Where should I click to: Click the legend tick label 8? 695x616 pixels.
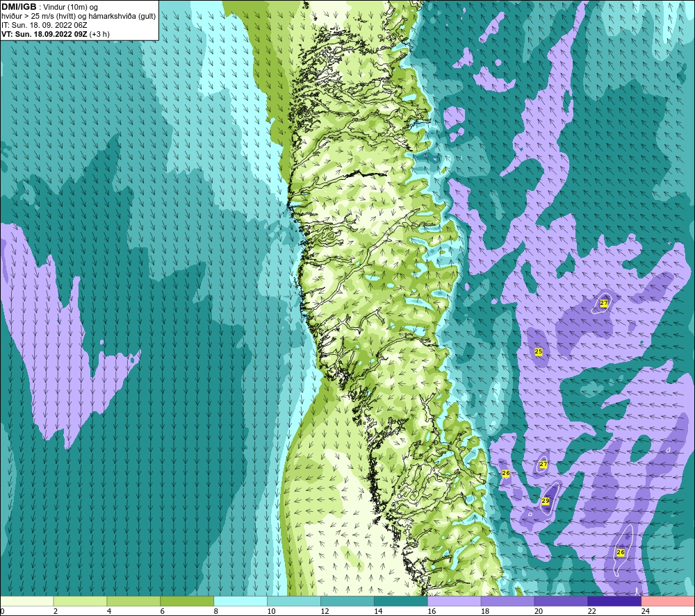click(216, 611)
